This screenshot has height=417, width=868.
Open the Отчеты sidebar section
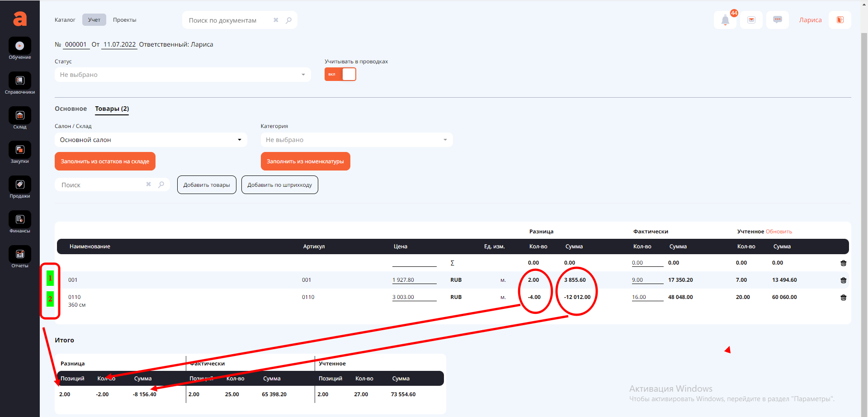tap(20, 255)
